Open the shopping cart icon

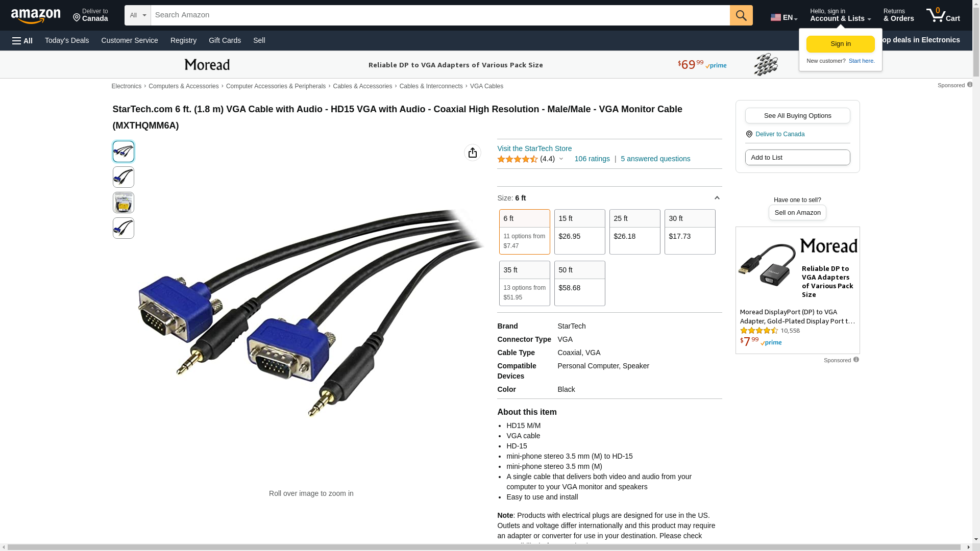[x=943, y=15]
